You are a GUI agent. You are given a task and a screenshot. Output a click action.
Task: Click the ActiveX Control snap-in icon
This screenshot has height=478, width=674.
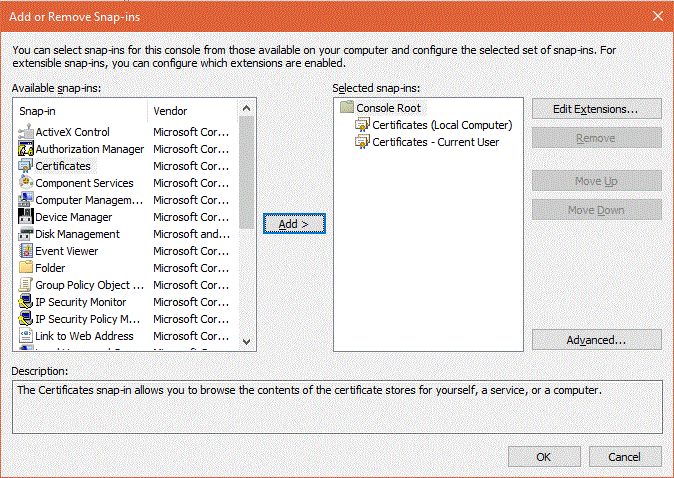(x=27, y=132)
